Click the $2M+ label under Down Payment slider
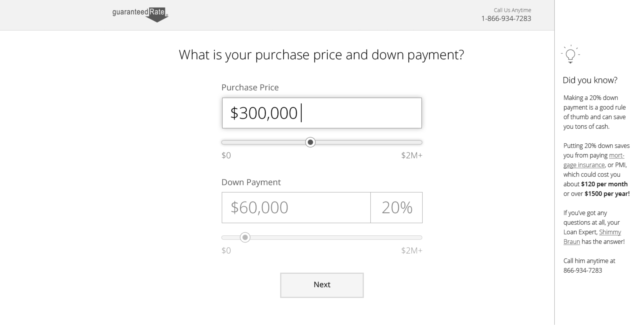 pyautogui.click(x=411, y=251)
